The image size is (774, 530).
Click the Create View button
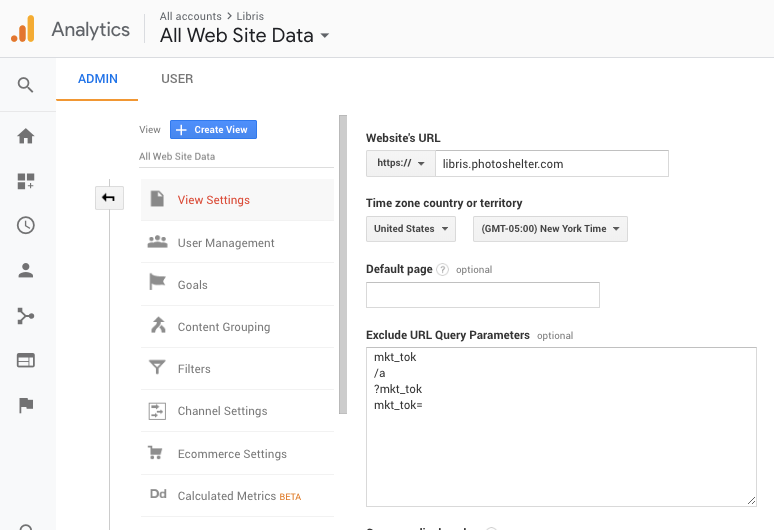coord(213,129)
